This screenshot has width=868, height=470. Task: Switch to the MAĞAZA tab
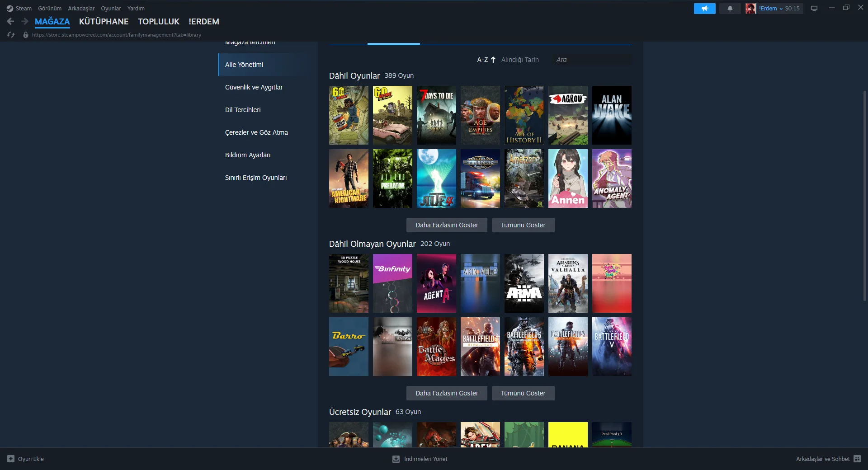point(52,21)
